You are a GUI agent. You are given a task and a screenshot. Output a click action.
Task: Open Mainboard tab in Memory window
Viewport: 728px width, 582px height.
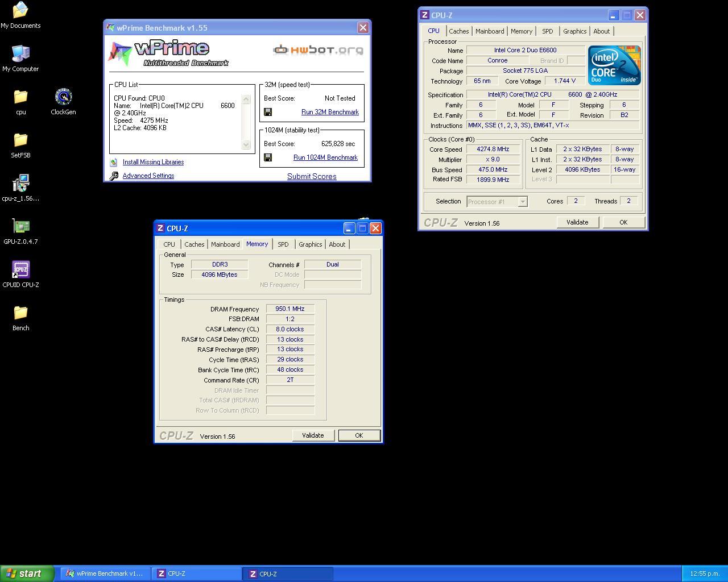225,244
